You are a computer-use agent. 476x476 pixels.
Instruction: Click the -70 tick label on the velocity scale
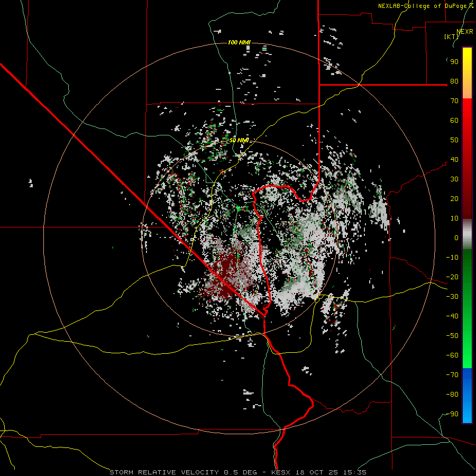(452, 374)
